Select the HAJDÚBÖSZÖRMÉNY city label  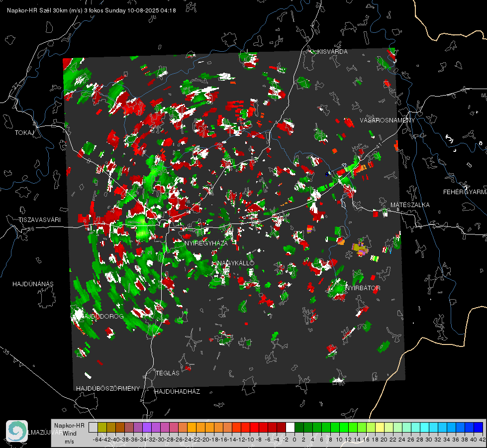(x=108, y=389)
